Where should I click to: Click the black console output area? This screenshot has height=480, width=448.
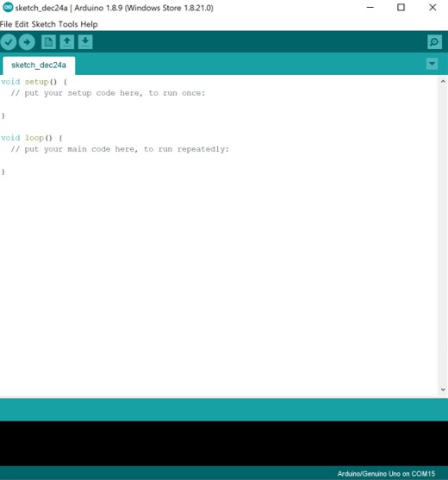coord(224,444)
